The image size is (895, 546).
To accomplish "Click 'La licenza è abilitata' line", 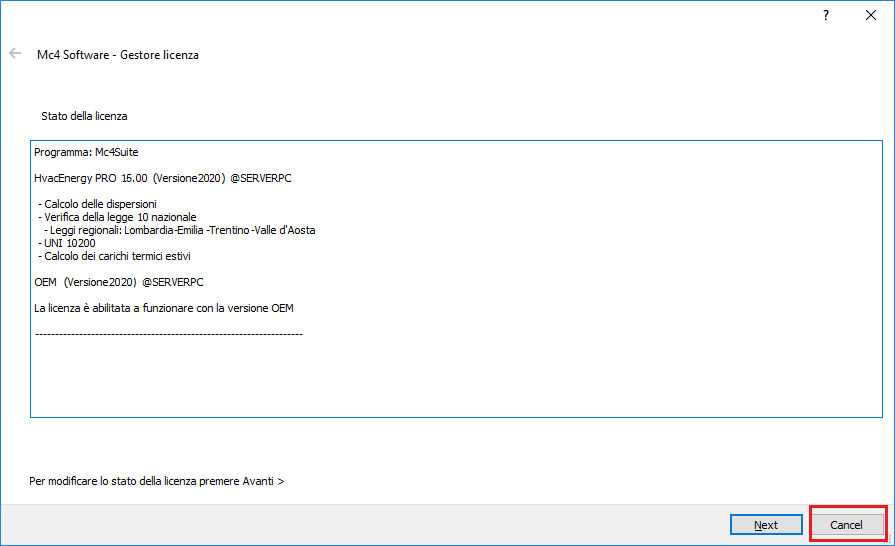I will click(164, 308).
